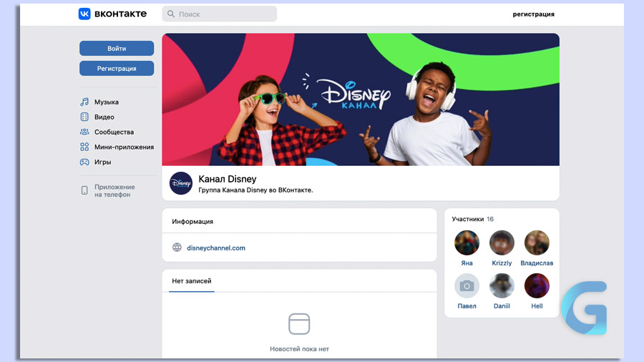
Task: Click the Видео icon
Action: [84, 117]
